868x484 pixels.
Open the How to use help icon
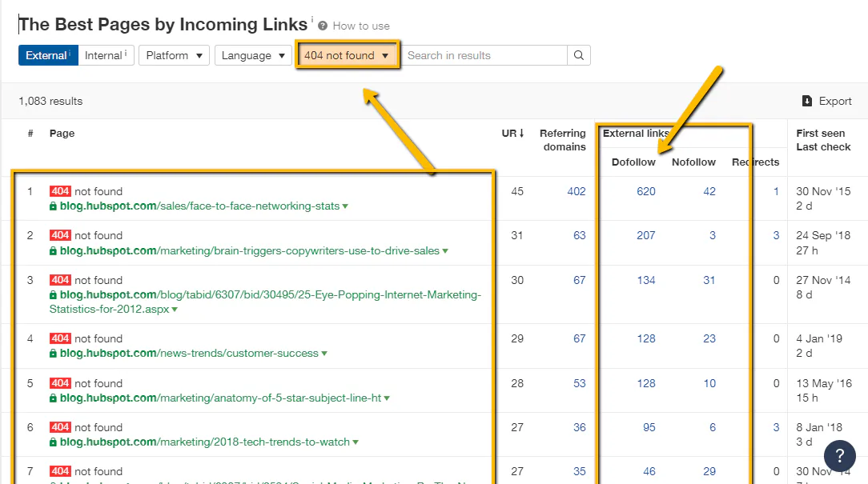click(323, 26)
